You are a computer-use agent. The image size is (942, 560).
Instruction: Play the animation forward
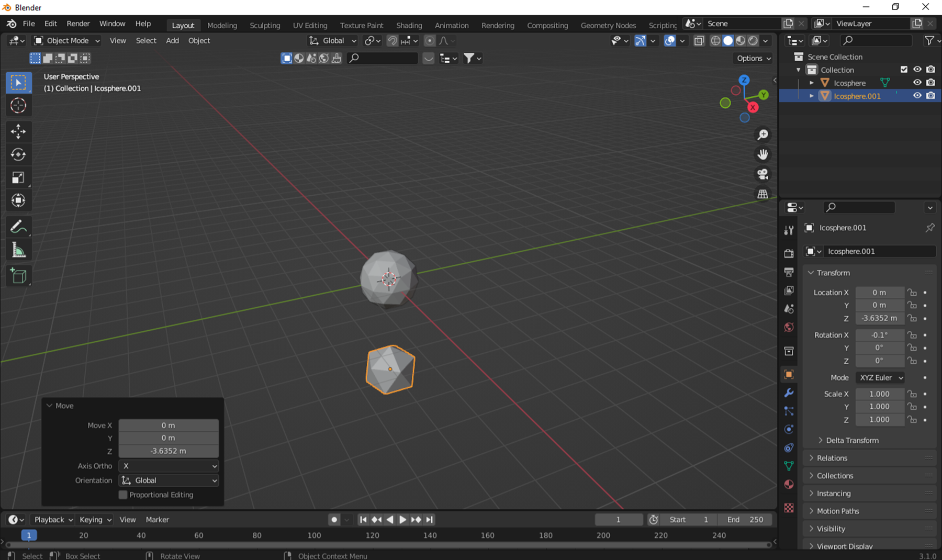click(402, 520)
